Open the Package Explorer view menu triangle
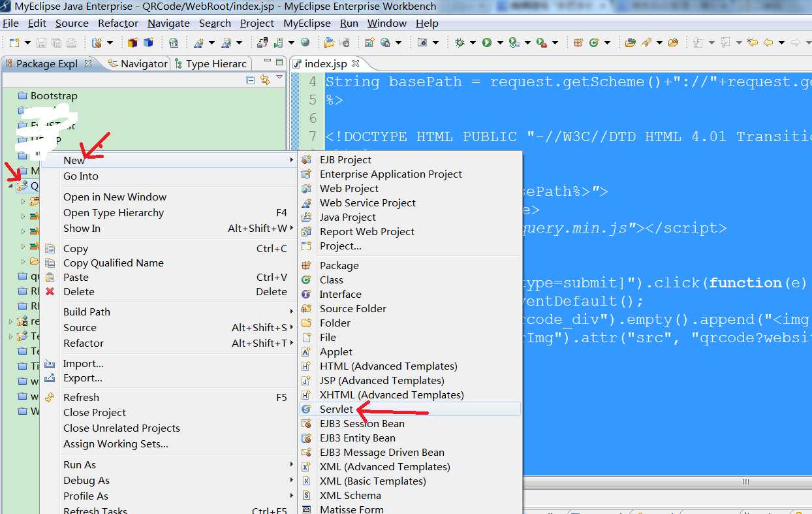This screenshot has width=812, height=514. (x=279, y=78)
